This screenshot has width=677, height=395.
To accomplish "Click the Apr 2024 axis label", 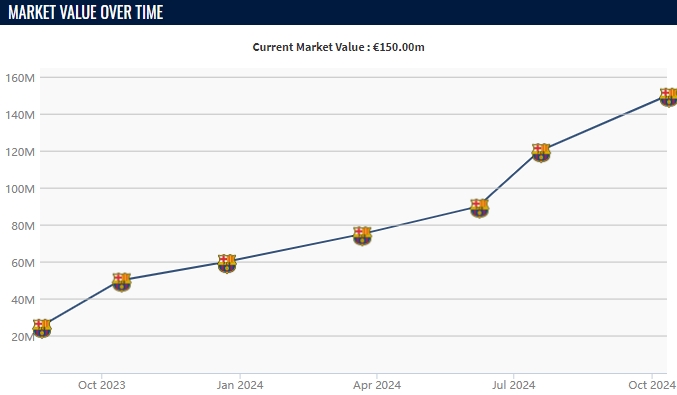I will coord(377,385).
